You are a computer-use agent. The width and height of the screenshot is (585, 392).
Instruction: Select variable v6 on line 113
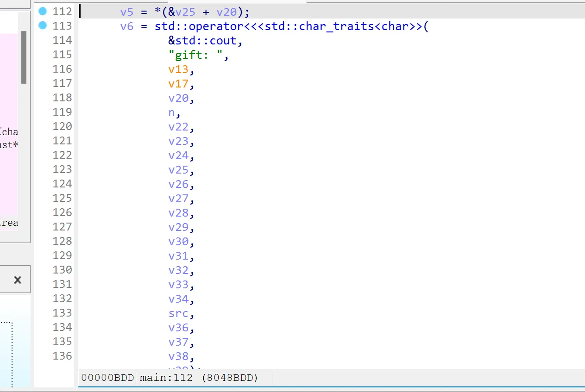tap(126, 26)
